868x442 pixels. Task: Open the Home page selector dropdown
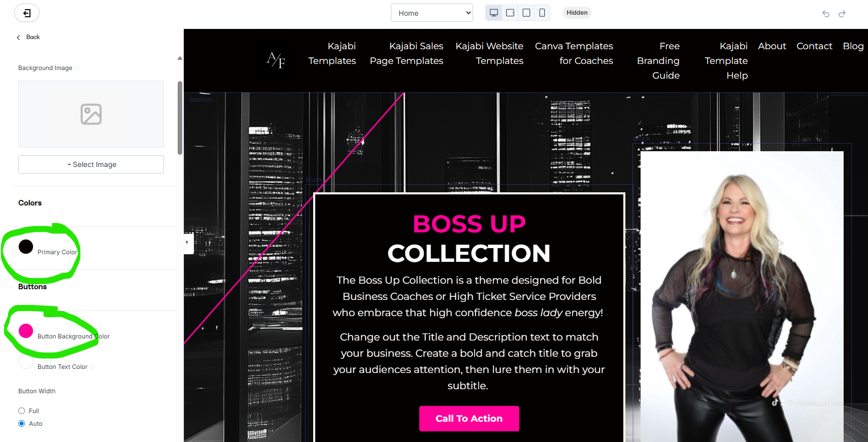point(432,13)
